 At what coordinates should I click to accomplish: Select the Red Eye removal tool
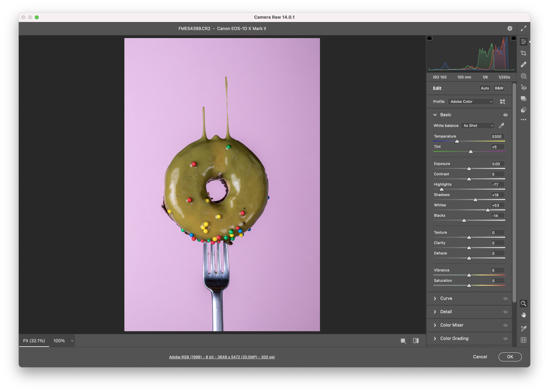pos(523,87)
